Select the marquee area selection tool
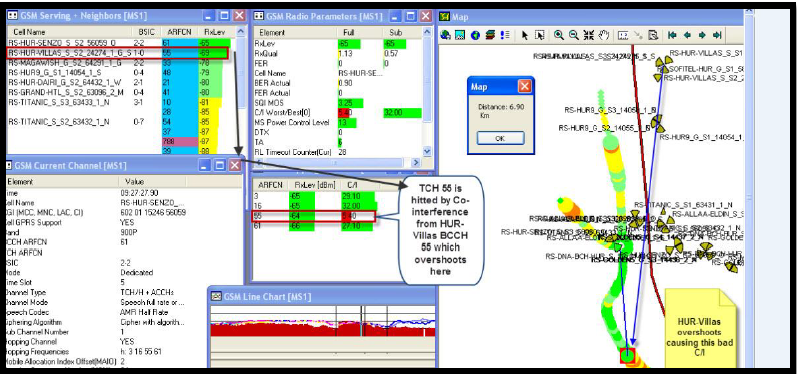 (540, 36)
